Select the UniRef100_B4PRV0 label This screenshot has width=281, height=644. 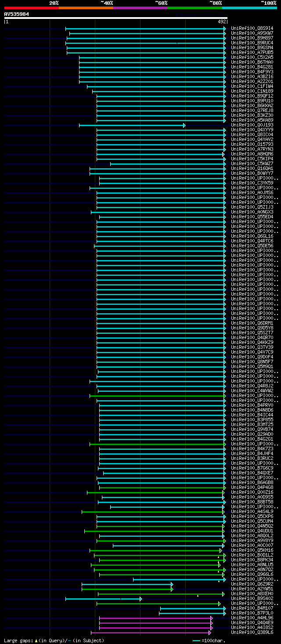252,405
